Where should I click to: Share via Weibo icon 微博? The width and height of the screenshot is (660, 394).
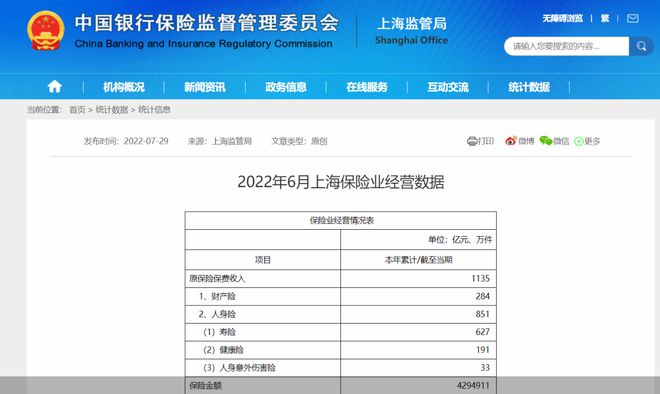(x=519, y=141)
